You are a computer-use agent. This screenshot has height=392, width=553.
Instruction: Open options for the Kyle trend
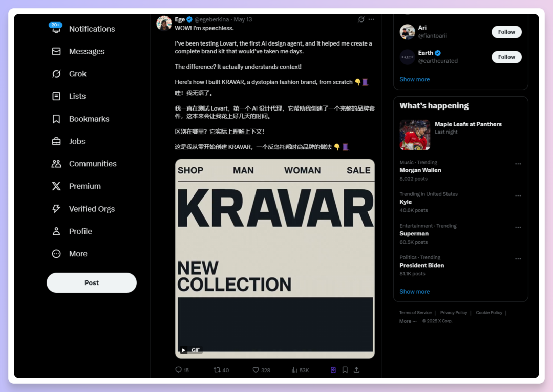tap(518, 195)
